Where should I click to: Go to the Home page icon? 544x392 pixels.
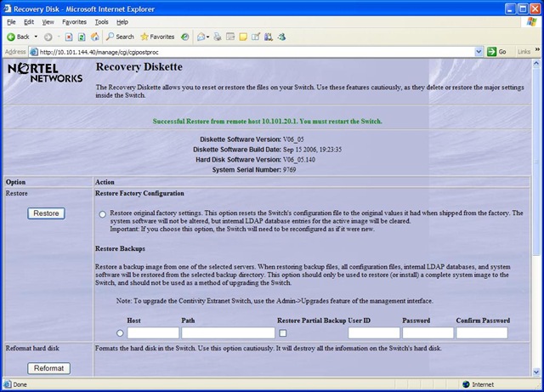[x=94, y=37]
